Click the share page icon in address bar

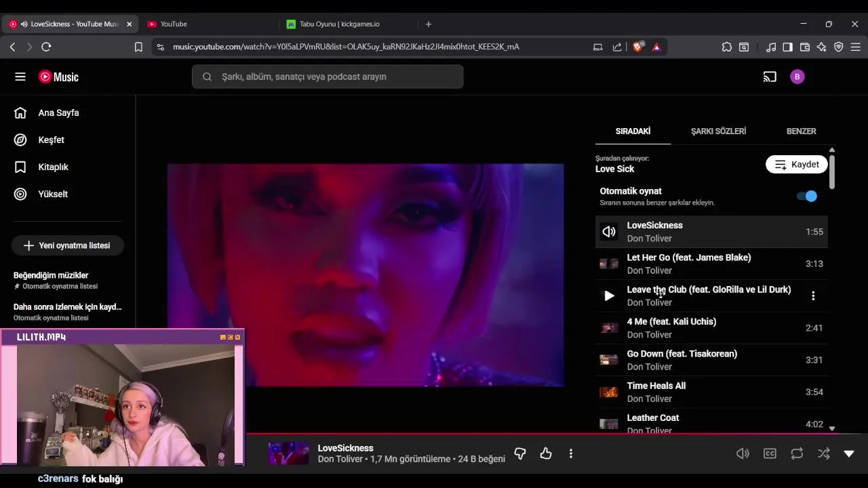[x=617, y=47]
